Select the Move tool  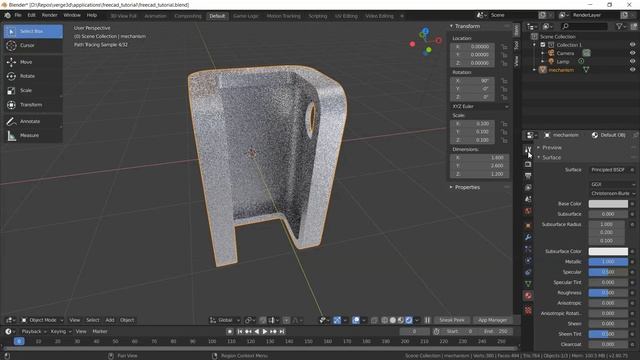point(33,62)
